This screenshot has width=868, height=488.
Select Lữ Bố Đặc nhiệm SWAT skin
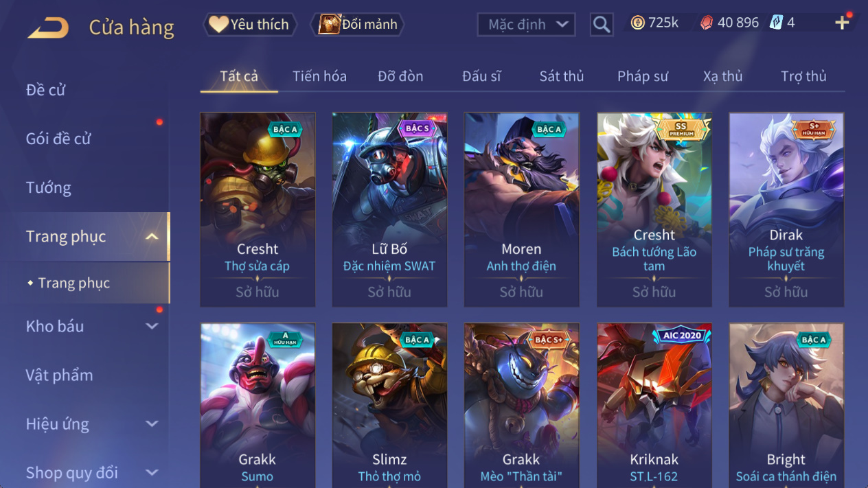point(389,209)
